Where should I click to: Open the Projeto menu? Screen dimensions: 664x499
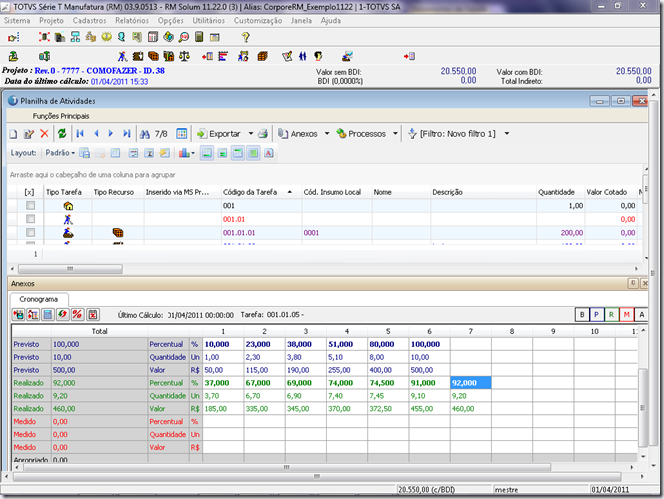click(x=51, y=20)
